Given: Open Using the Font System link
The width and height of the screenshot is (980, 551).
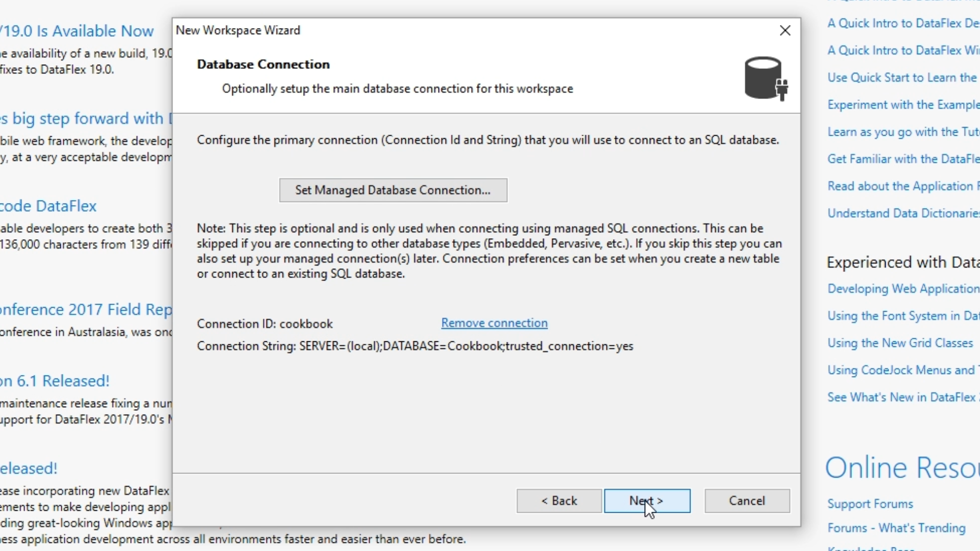Looking at the screenshot, I should coord(902,316).
